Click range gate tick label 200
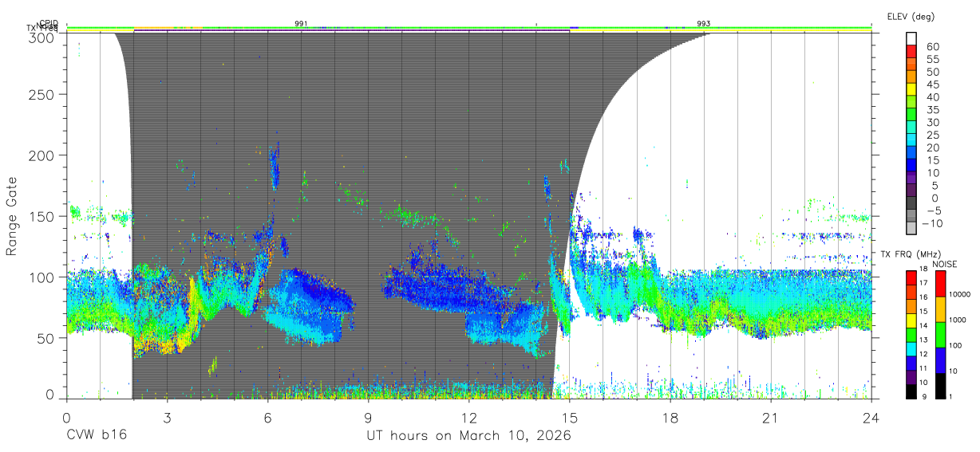Image resolution: width=980 pixels, height=452 pixels. tap(41, 155)
